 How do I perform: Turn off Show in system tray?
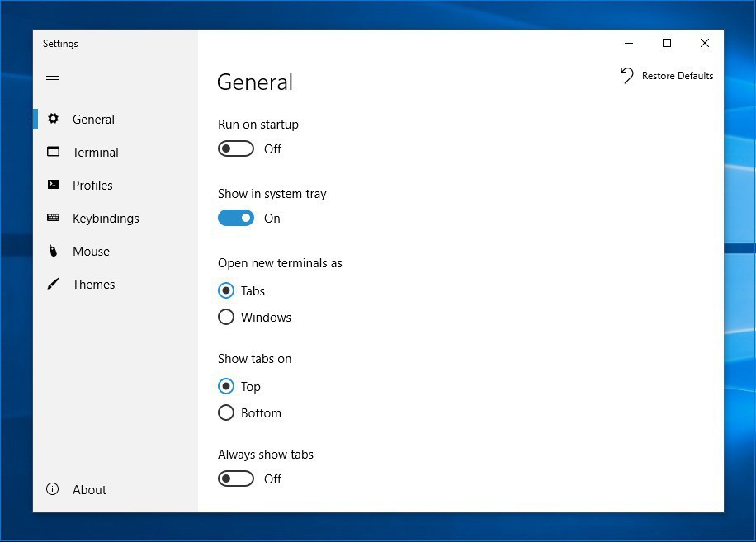click(x=236, y=218)
